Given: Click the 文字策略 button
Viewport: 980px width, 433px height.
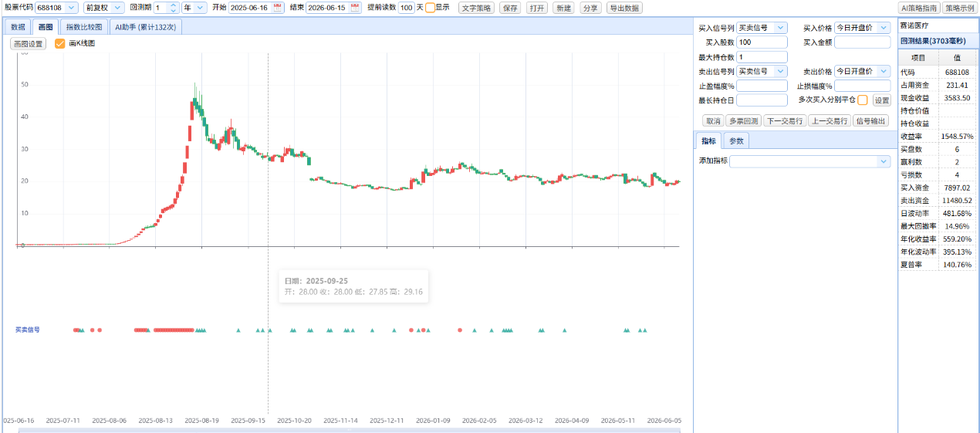Looking at the screenshot, I should [476, 8].
